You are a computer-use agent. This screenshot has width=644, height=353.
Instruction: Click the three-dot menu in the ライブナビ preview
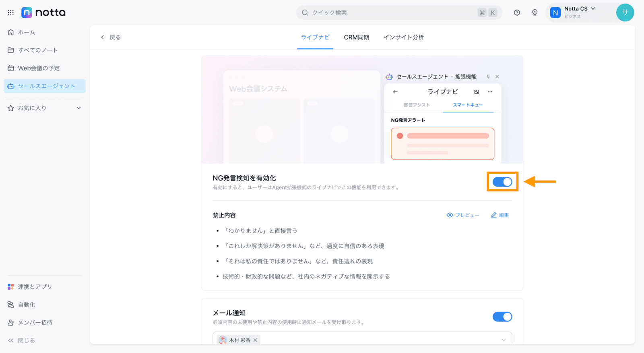click(490, 92)
